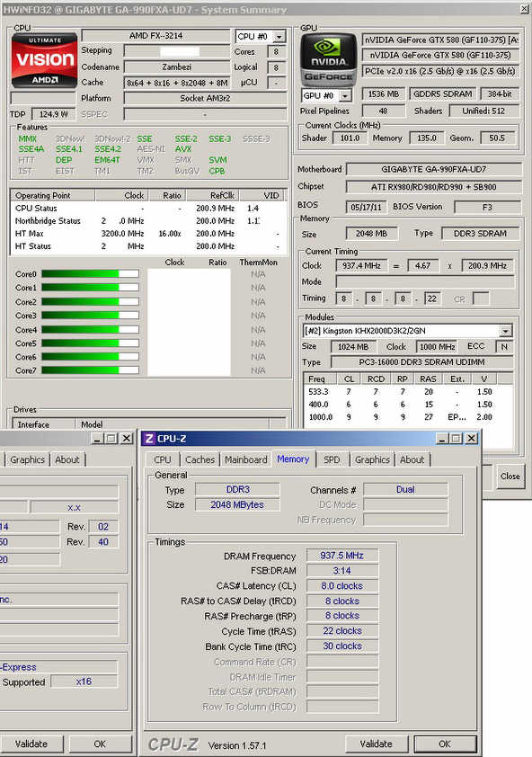532x757 pixels.
Task: Open About tab in the left background CPU-Z window
Action: click(67, 459)
